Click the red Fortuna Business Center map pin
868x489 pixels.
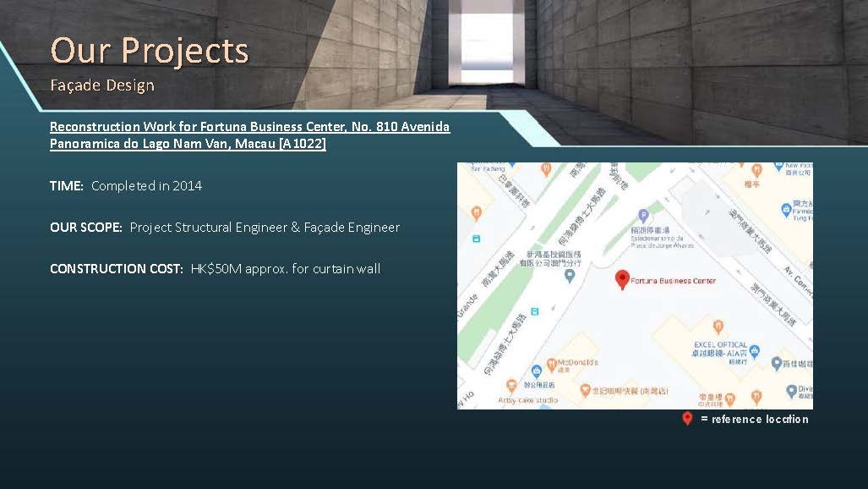pyautogui.click(x=622, y=279)
